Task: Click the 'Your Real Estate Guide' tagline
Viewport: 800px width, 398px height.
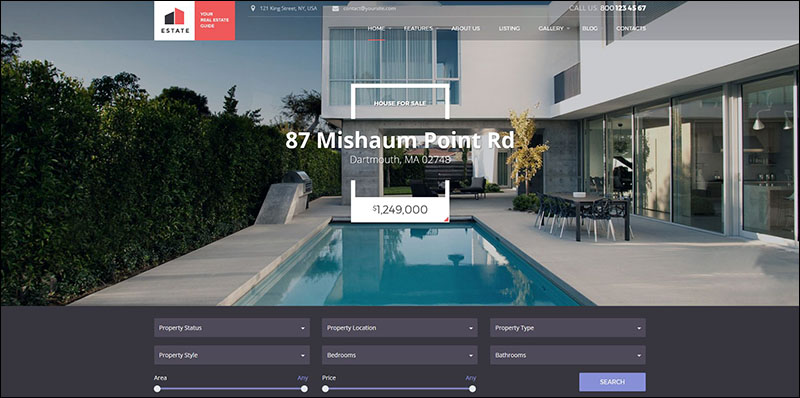Action: click(x=214, y=20)
